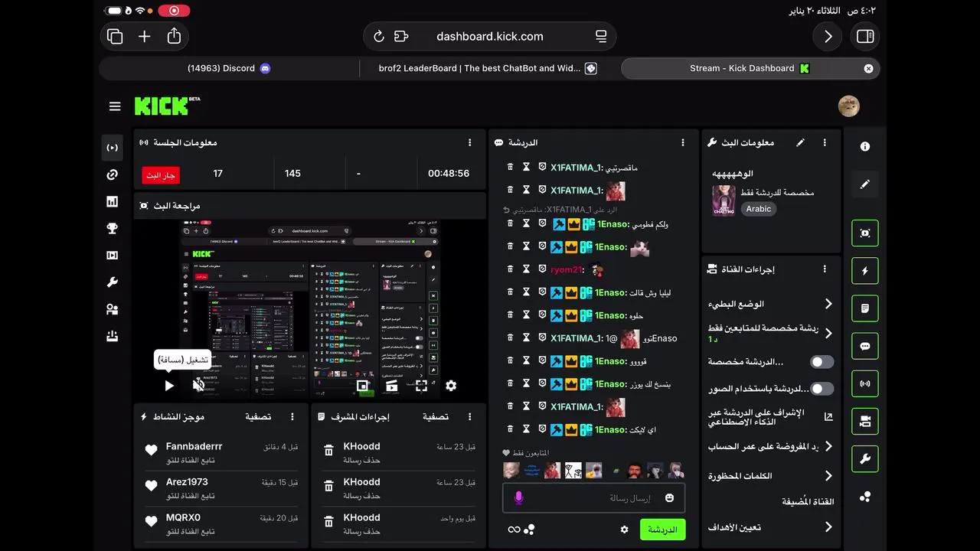
Task: Click the purple microphone icon in chat input
Action: [x=518, y=498]
